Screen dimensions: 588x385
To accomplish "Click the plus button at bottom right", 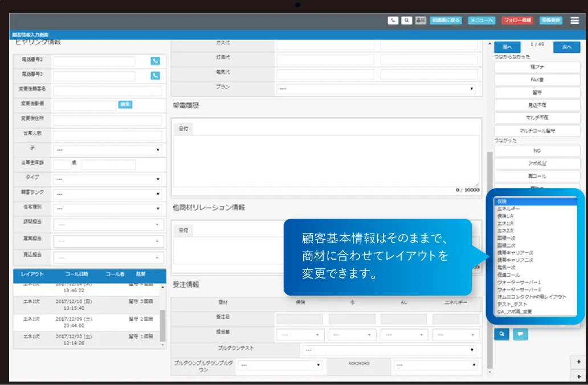I will [x=579, y=362].
